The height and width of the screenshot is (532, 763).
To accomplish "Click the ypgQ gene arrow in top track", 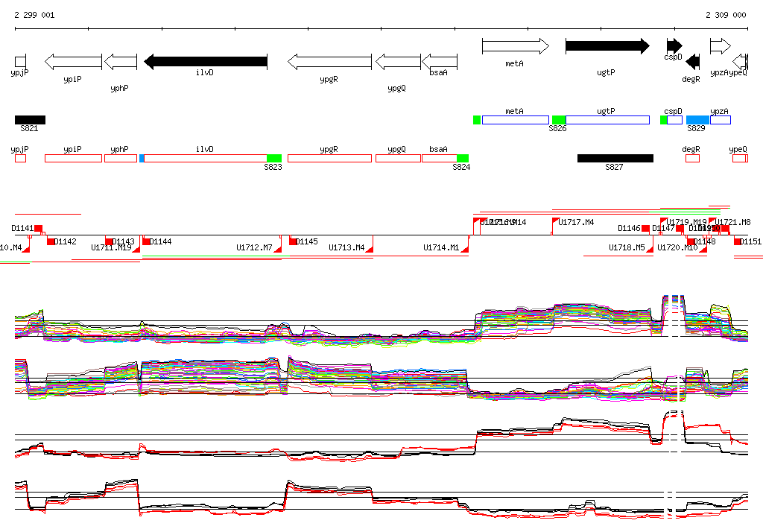I will click(398, 61).
